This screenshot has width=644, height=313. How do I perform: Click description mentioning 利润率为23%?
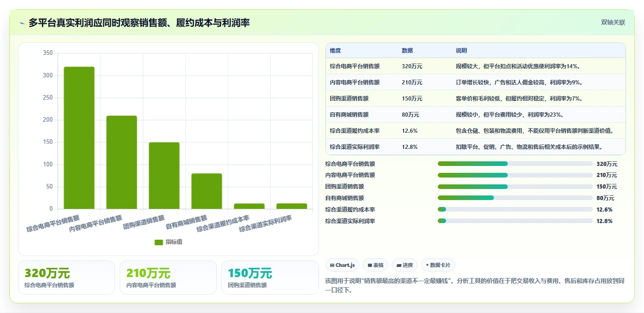510,115
